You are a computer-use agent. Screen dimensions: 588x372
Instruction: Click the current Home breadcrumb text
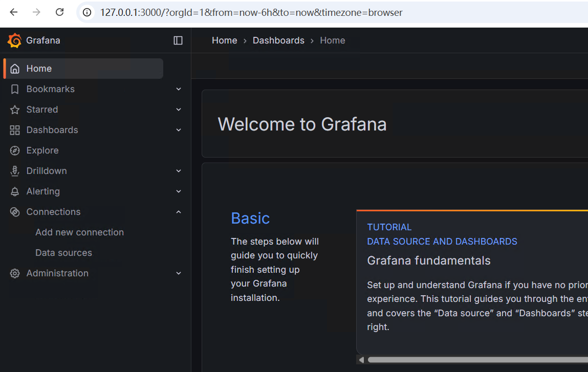333,40
